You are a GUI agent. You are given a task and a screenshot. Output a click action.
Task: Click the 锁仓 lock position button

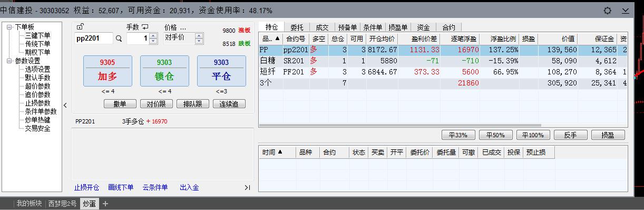tap(164, 71)
